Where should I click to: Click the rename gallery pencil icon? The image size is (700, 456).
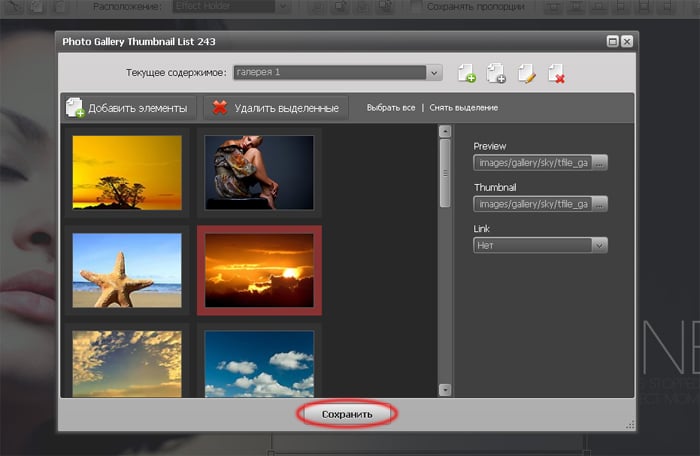[x=527, y=73]
